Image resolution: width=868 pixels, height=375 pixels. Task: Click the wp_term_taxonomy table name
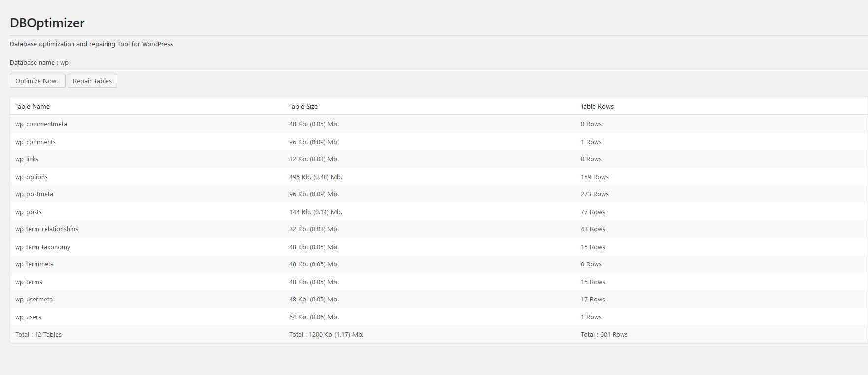[x=42, y=247]
